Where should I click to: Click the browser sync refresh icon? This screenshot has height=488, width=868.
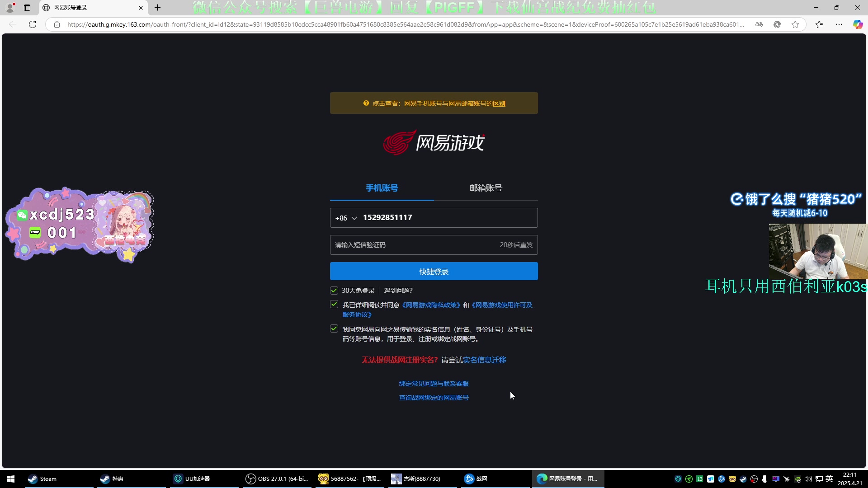(777, 24)
